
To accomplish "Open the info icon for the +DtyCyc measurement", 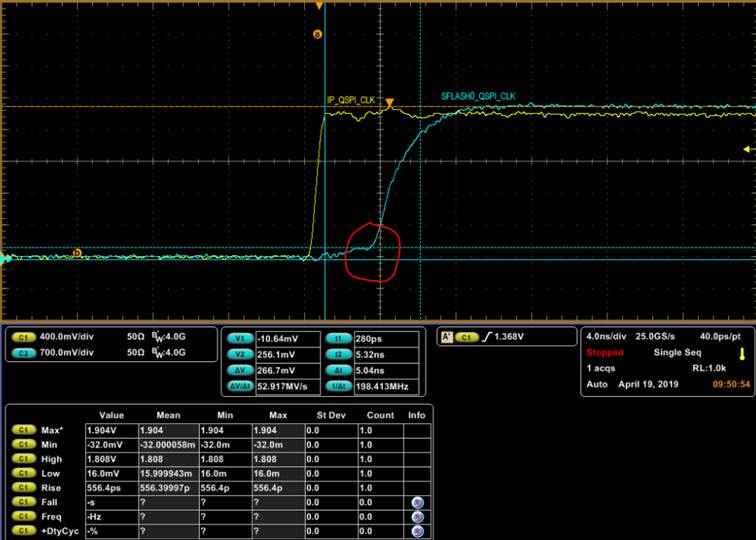I will (418, 531).
